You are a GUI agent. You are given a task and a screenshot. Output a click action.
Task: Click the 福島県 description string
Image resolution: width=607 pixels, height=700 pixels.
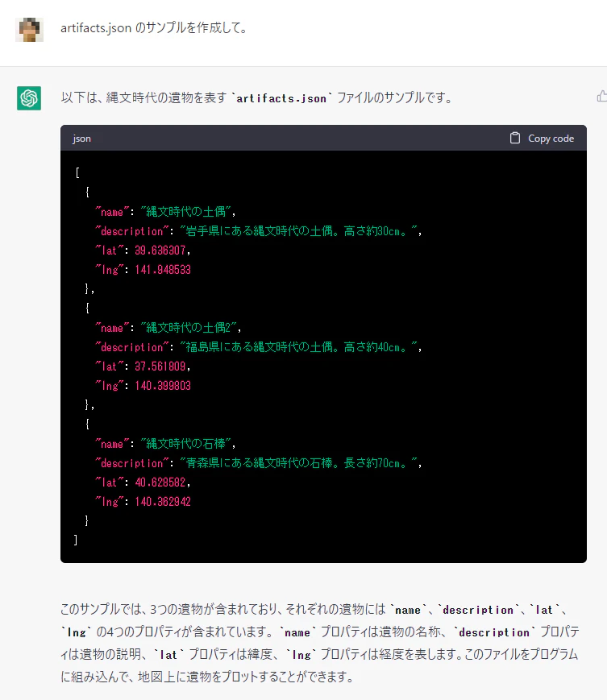(x=298, y=347)
